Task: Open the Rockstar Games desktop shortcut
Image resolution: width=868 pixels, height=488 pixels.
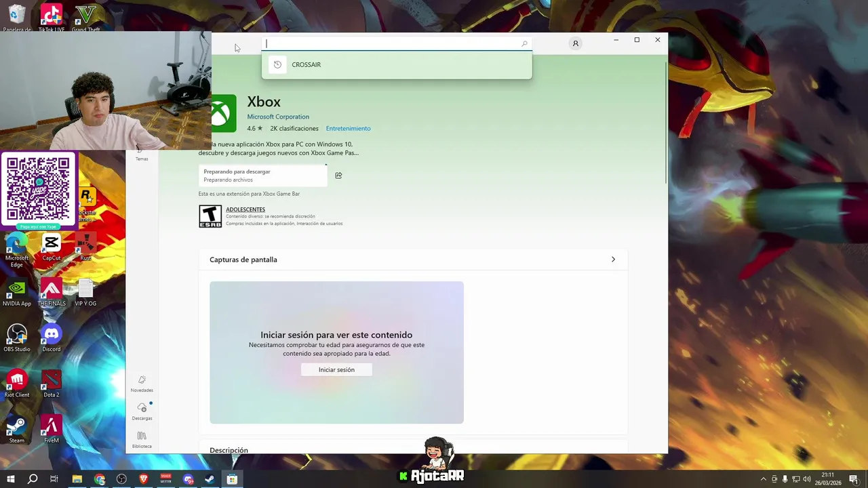Action: (86, 204)
